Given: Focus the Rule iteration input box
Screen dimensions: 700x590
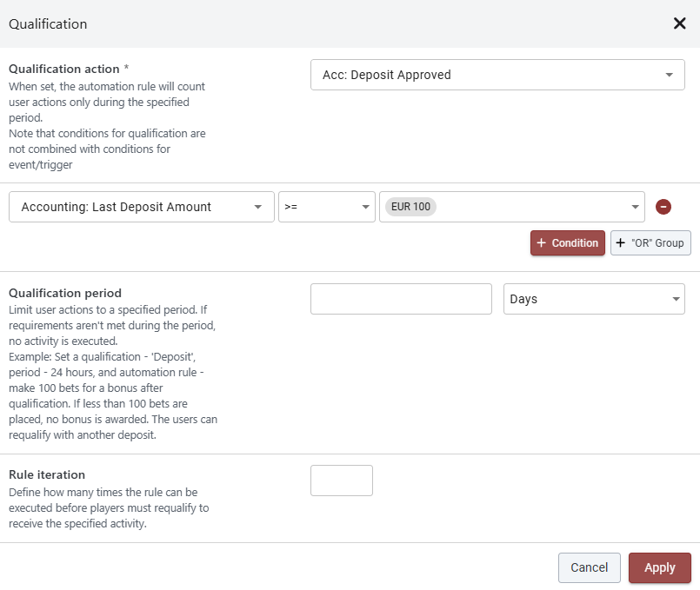Looking at the screenshot, I should [x=341, y=481].
